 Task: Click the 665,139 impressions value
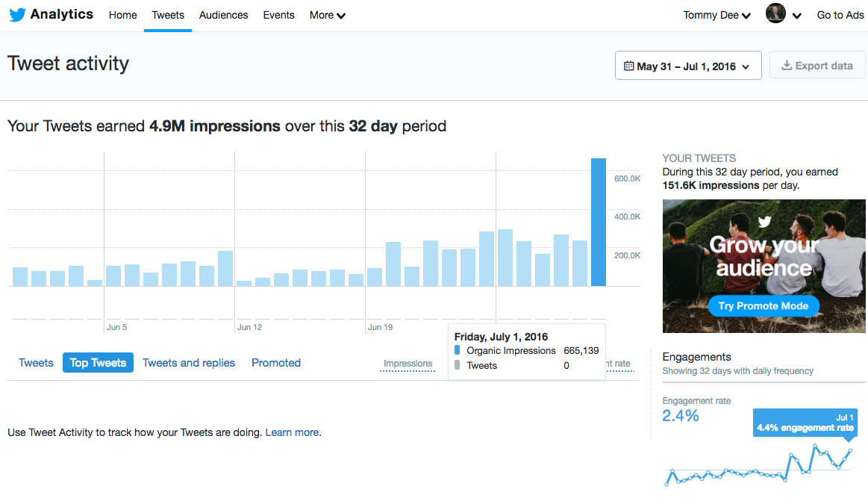point(581,351)
